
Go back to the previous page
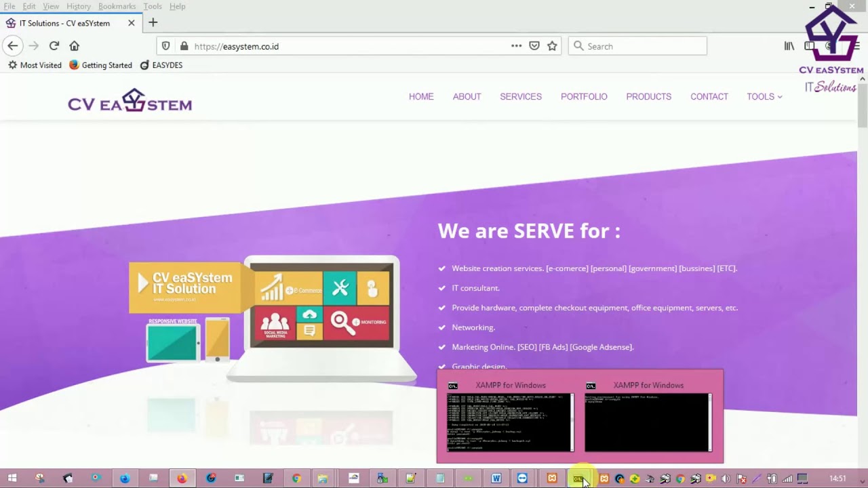click(12, 46)
